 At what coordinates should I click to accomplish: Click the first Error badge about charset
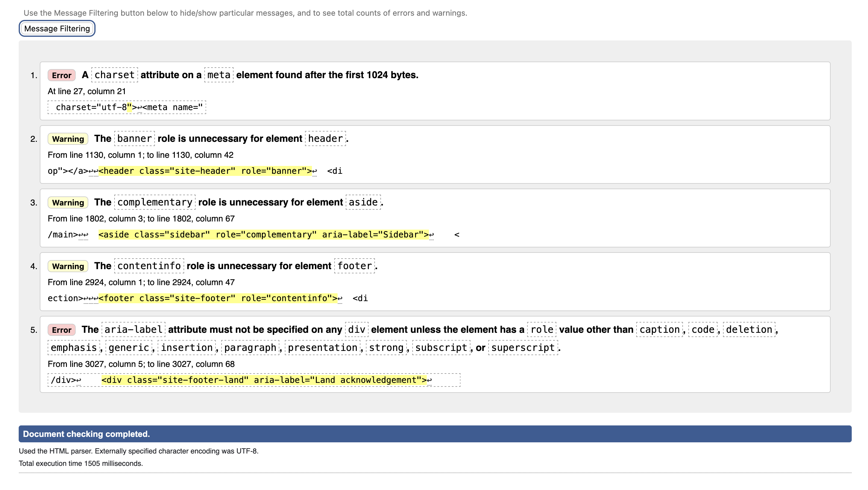62,75
